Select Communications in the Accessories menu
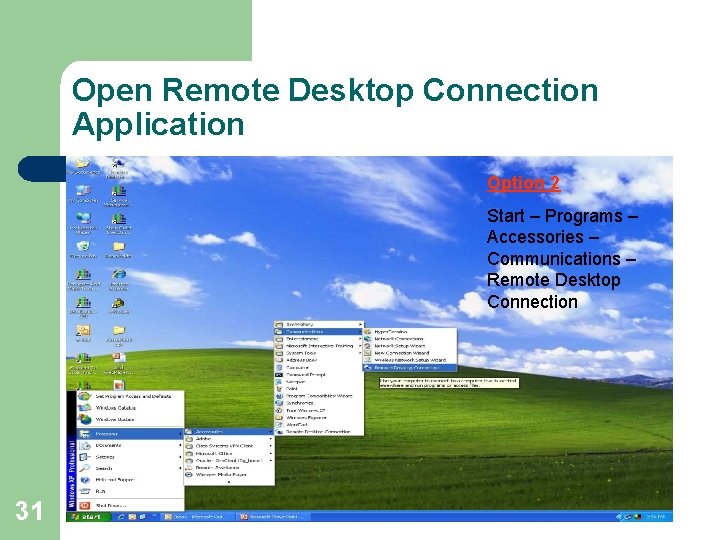 [x=319, y=332]
